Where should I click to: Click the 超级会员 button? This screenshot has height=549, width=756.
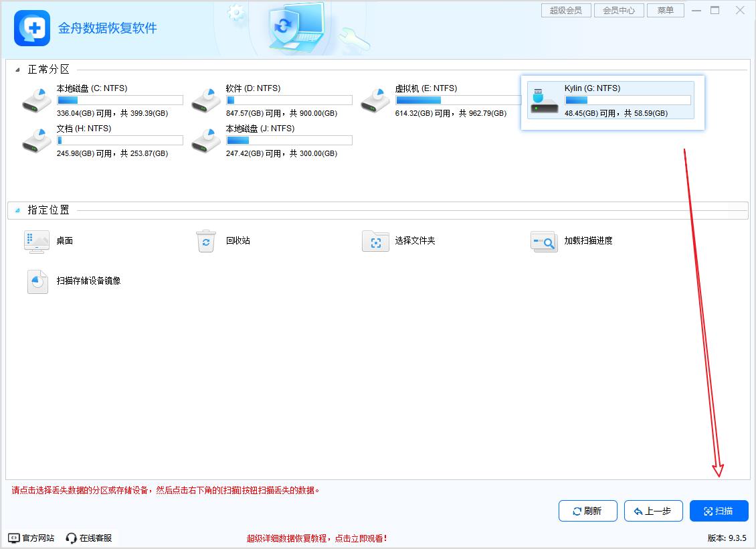566,11
